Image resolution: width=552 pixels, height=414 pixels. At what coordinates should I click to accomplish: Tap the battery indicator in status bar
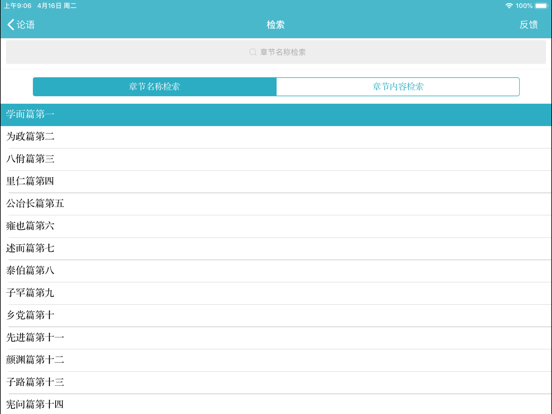541,6
